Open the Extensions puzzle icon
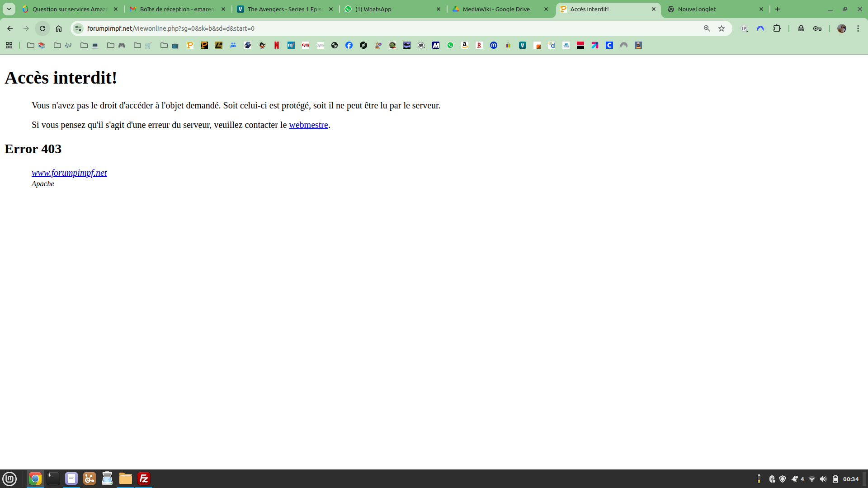The width and height of the screenshot is (868, 488). coord(777,28)
